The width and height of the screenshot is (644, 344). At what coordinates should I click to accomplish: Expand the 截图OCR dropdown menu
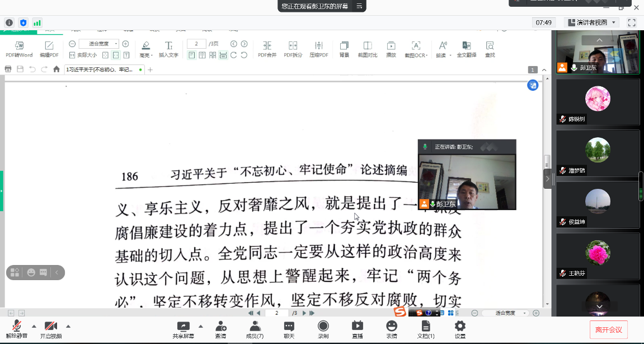click(416, 47)
